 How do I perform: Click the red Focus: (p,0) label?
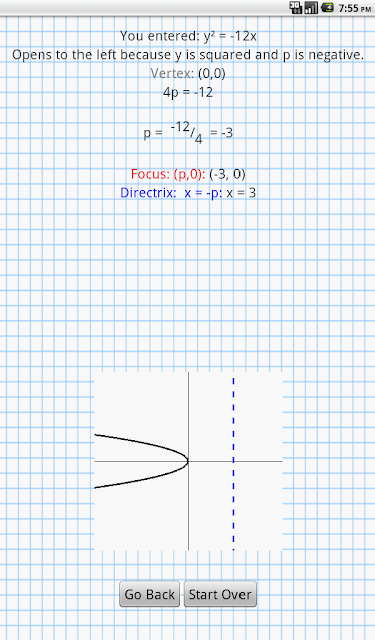point(168,174)
